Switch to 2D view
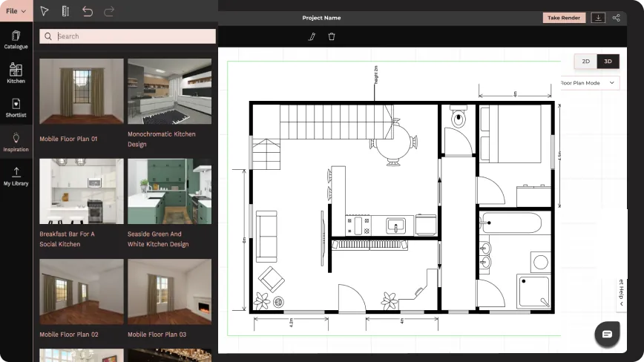Viewport: 644px width, 362px height. click(x=585, y=61)
